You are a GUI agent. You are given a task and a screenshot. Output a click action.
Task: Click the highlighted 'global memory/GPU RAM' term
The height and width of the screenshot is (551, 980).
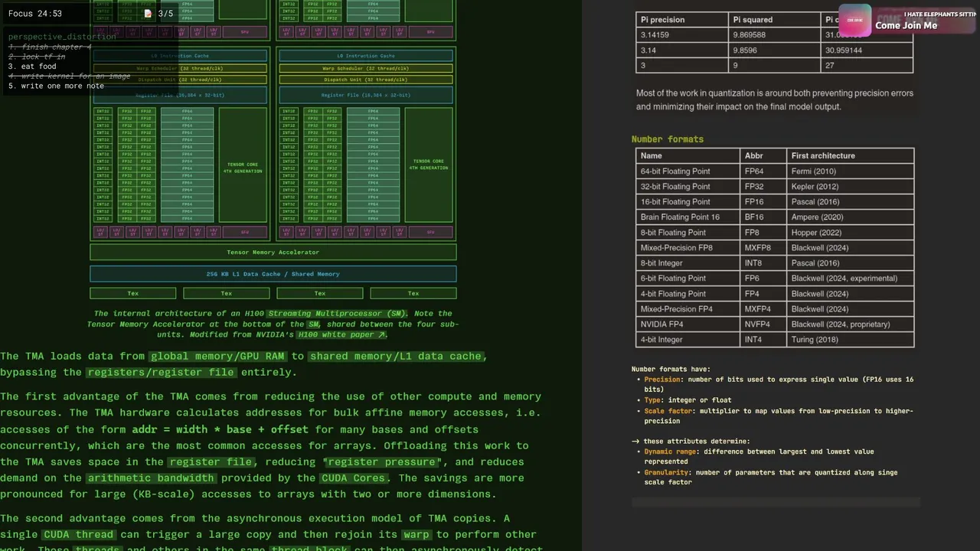coord(219,356)
